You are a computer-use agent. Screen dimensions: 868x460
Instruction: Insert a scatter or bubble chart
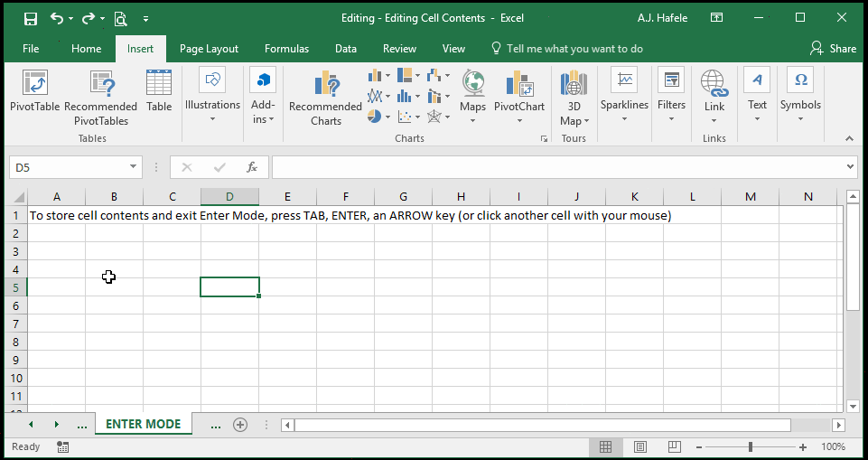point(409,117)
